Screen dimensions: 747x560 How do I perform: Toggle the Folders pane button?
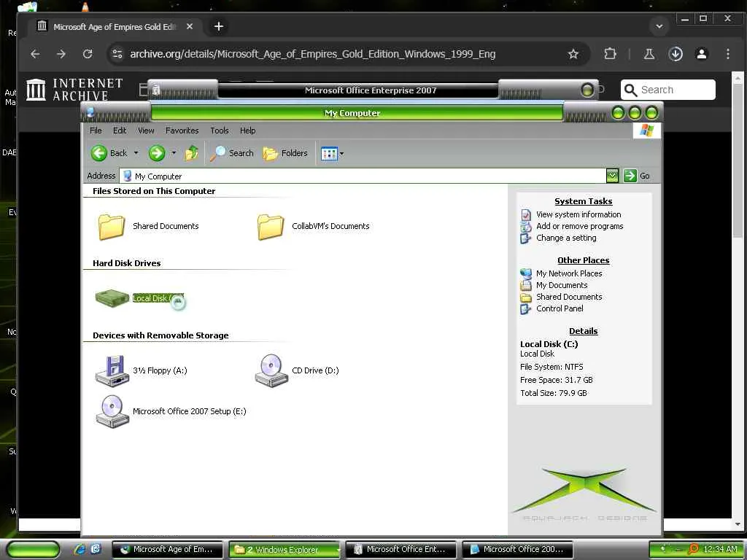click(x=285, y=153)
